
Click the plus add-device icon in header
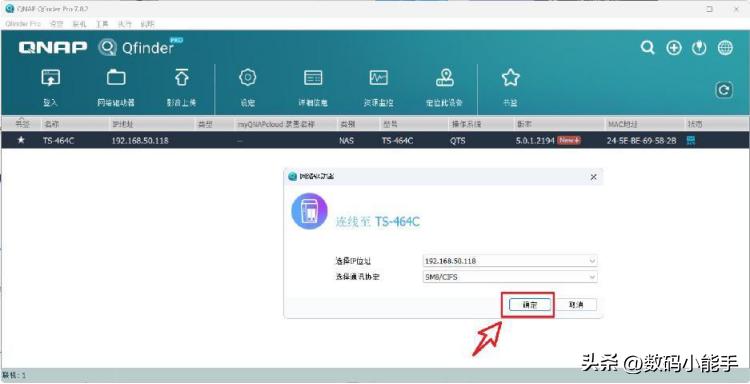pyautogui.click(x=674, y=48)
